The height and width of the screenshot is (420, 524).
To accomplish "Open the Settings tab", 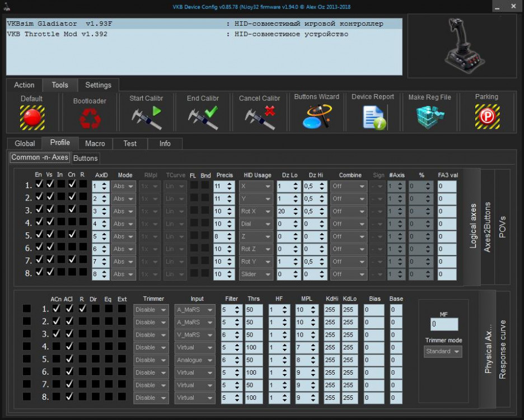I will tap(98, 85).
